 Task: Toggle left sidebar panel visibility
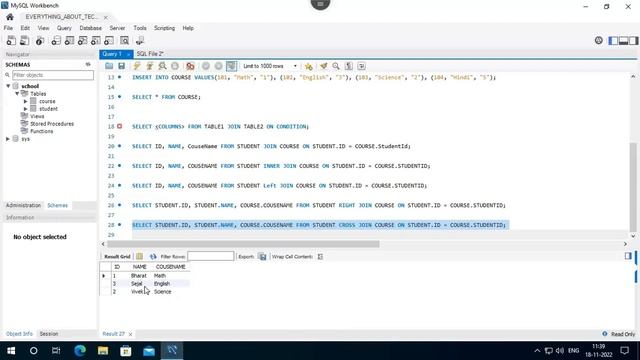tap(613, 40)
